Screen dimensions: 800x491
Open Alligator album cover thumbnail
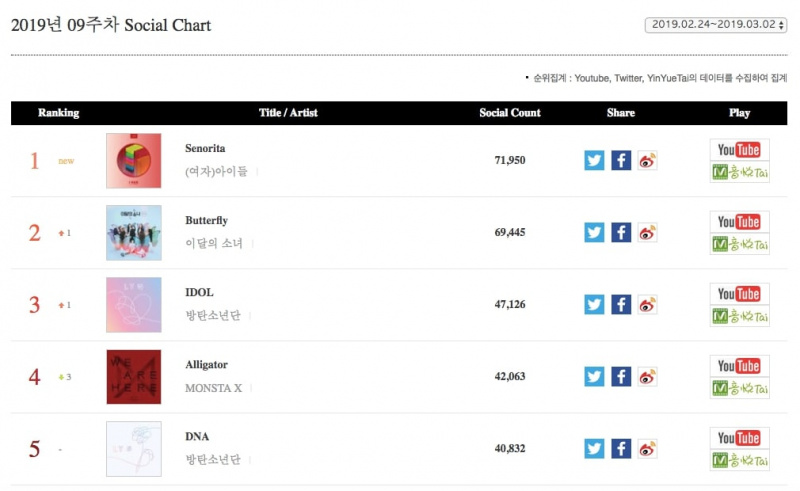click(134, 377)
